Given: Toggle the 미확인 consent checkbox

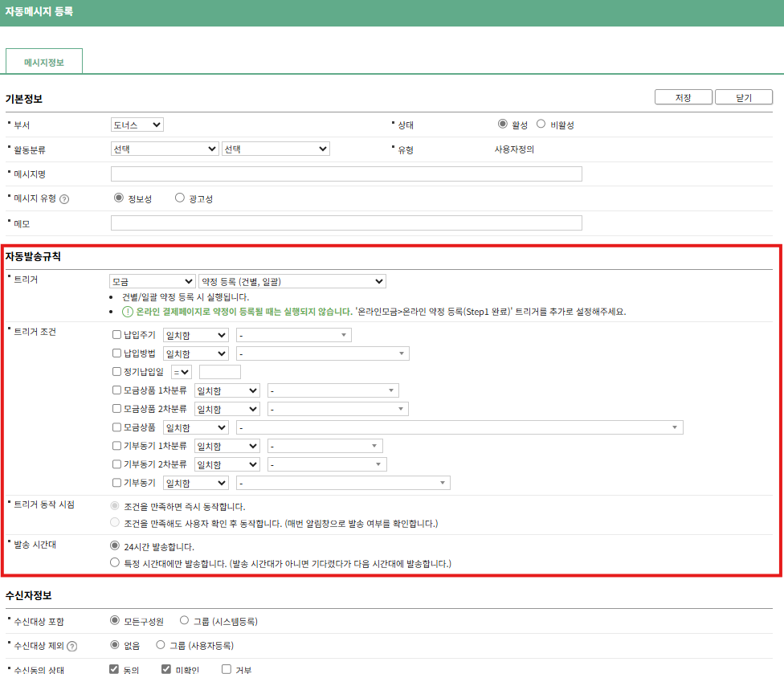Looking at the screenshot, I should 166,669.
